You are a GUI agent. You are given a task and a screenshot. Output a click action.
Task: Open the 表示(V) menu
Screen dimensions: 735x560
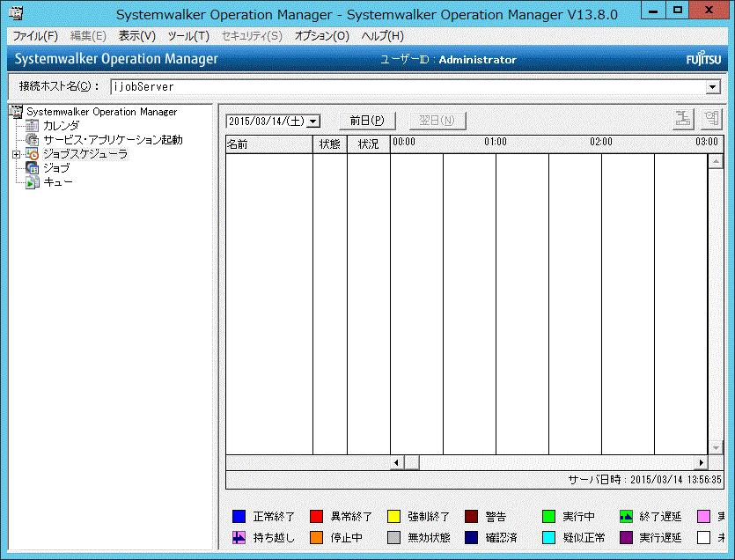click(x=136, y=36)
